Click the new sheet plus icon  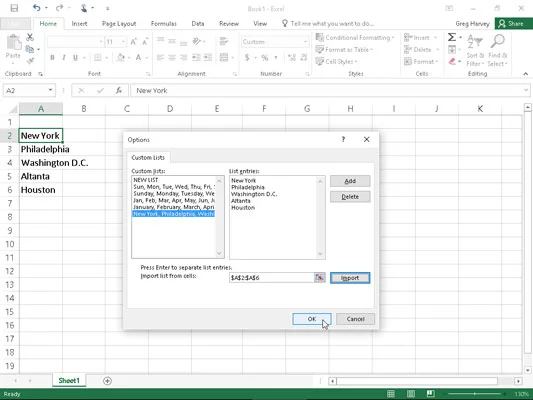pyautogui.click(x=107, y=381)
